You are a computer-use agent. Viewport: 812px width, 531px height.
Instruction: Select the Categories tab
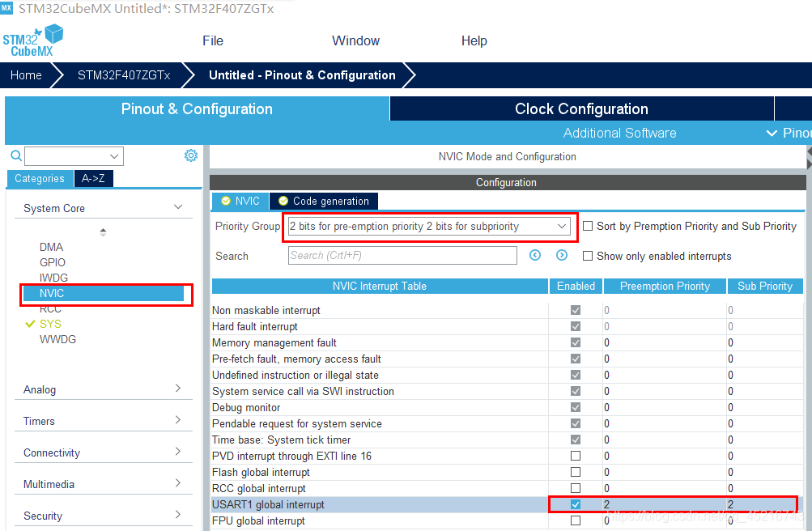(x=40, y=178)
